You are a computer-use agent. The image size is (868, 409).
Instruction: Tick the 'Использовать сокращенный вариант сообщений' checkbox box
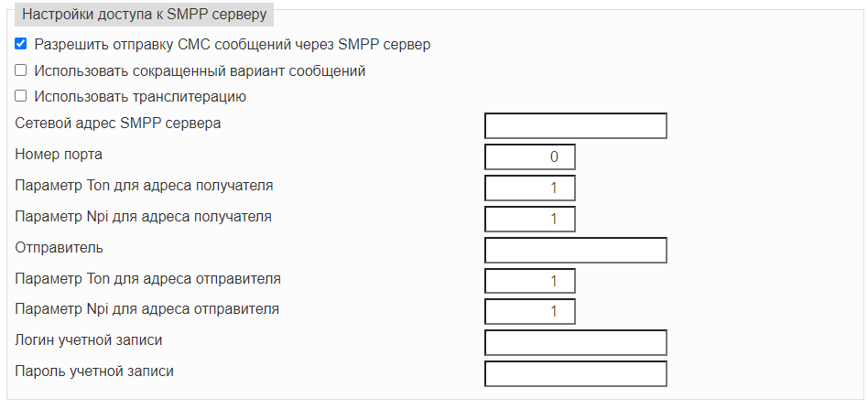(x=20, y=70)
